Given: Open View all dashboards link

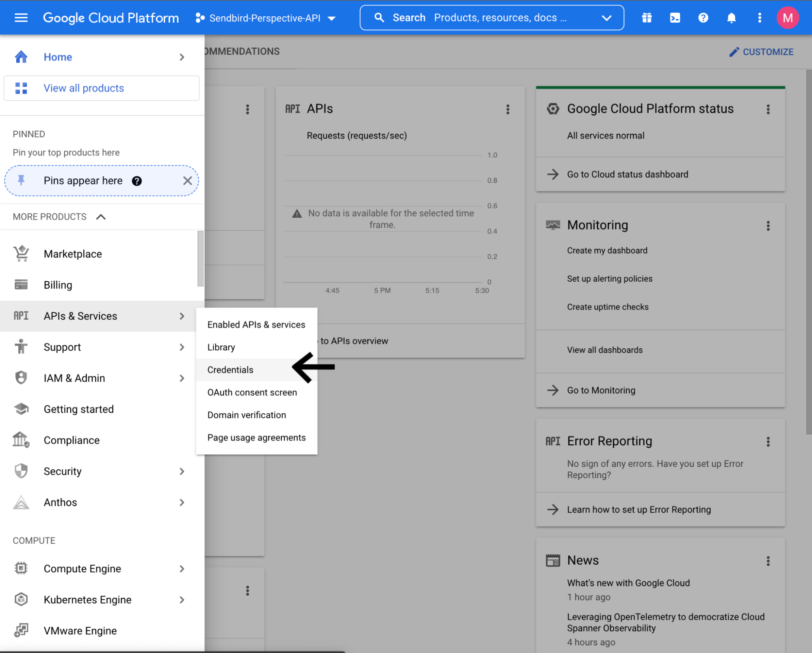Looking at the screenshot, I should point(605,350).
